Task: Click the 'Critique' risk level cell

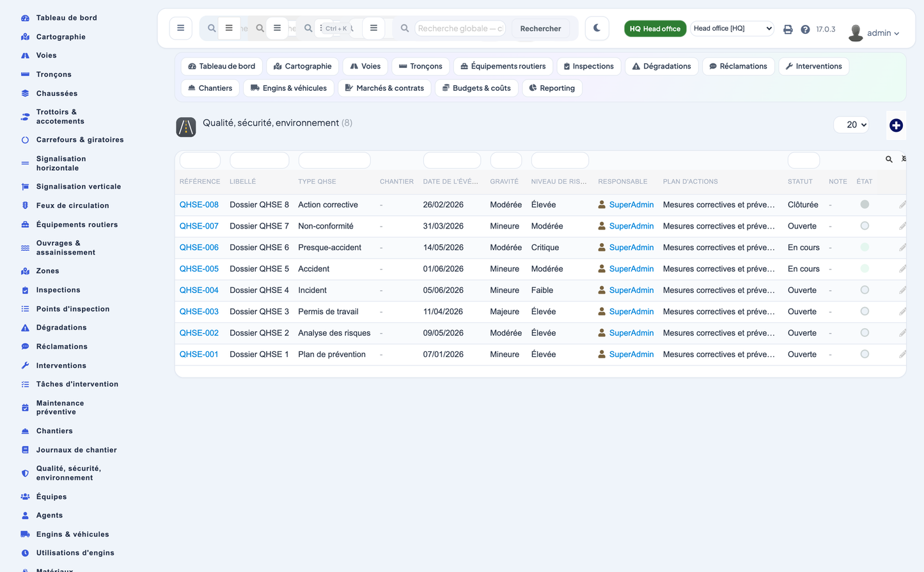Action: pos(545,248)
